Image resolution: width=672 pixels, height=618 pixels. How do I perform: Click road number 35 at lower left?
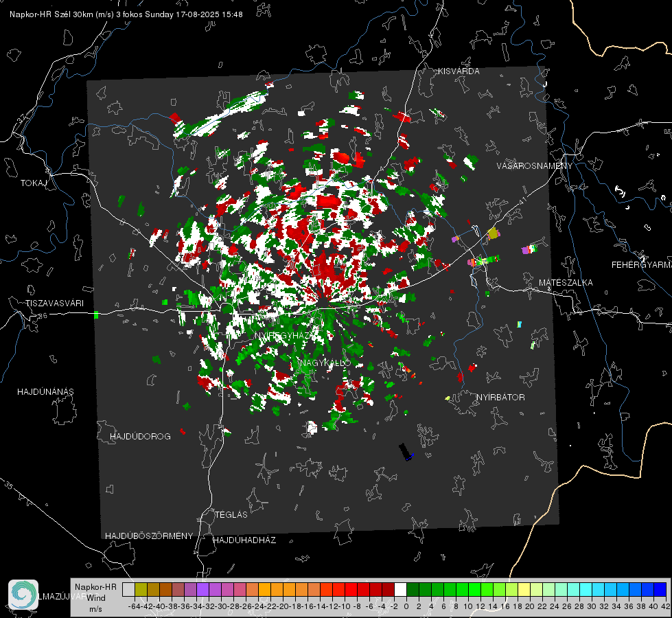coord(9,485)
